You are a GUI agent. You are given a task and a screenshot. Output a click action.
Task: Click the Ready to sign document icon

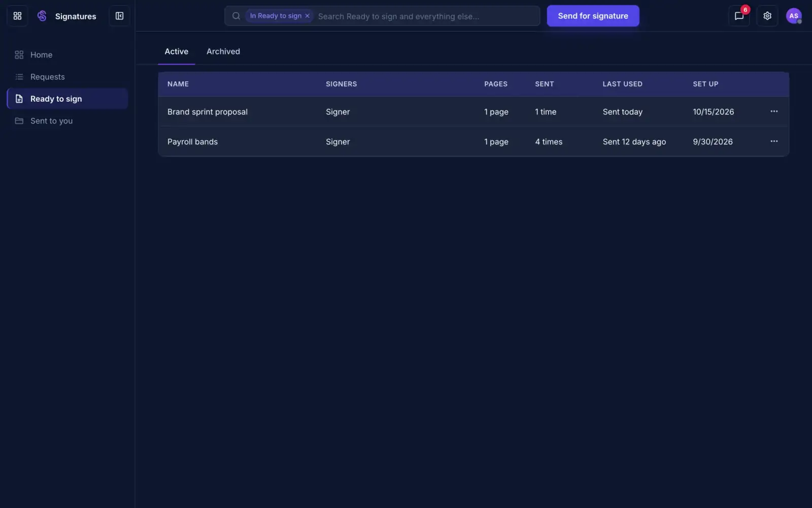click(x=19, y=99)
